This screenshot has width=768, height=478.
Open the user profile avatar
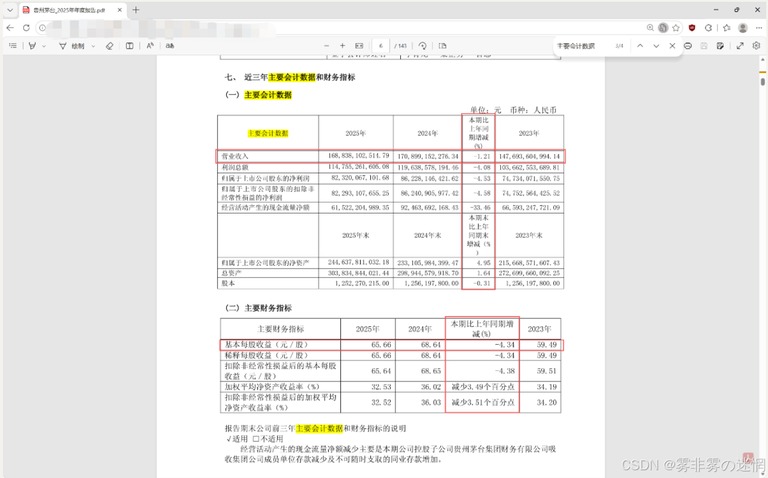pyautogui.click(x=743, y=28)
